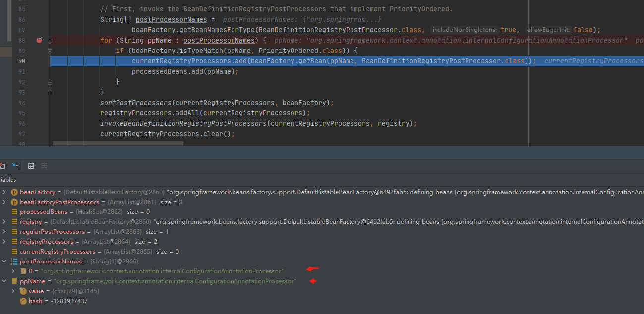Click the editor horizontal scrollbar
The height and width of the screenshot is (314, 644).
[118, 143]
